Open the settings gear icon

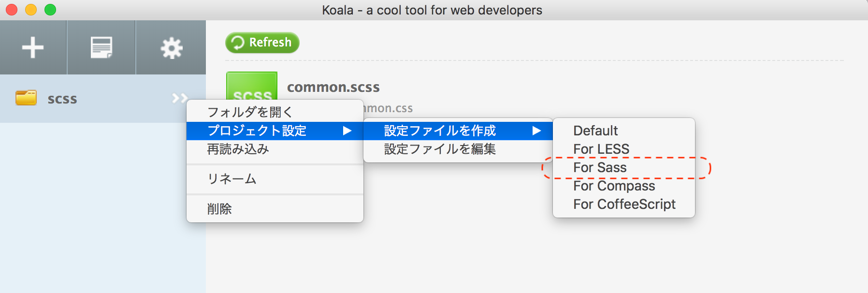[x=171, y=48]
